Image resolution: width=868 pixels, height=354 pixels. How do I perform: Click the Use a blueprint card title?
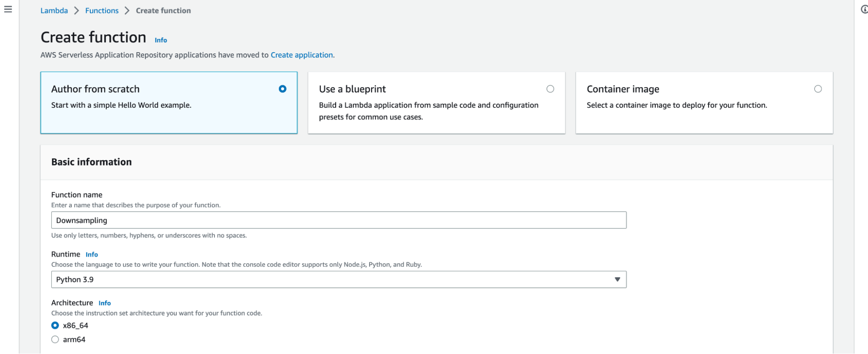352,89
